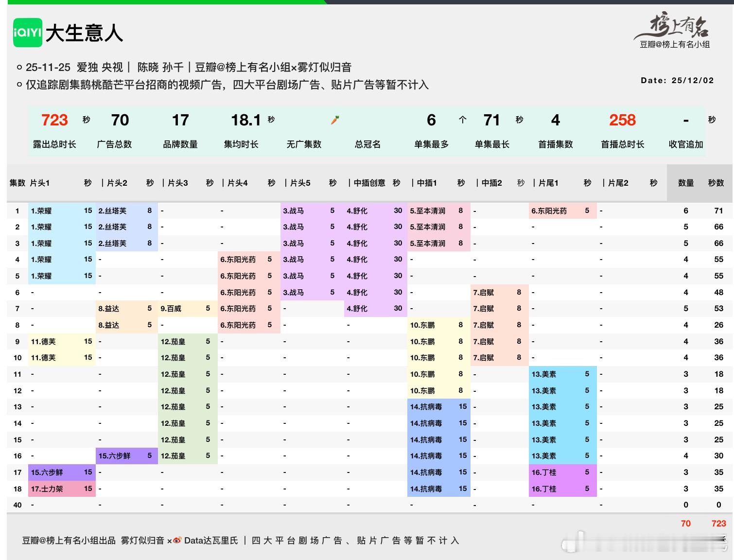Click the 集数 column header

(17, 183)
